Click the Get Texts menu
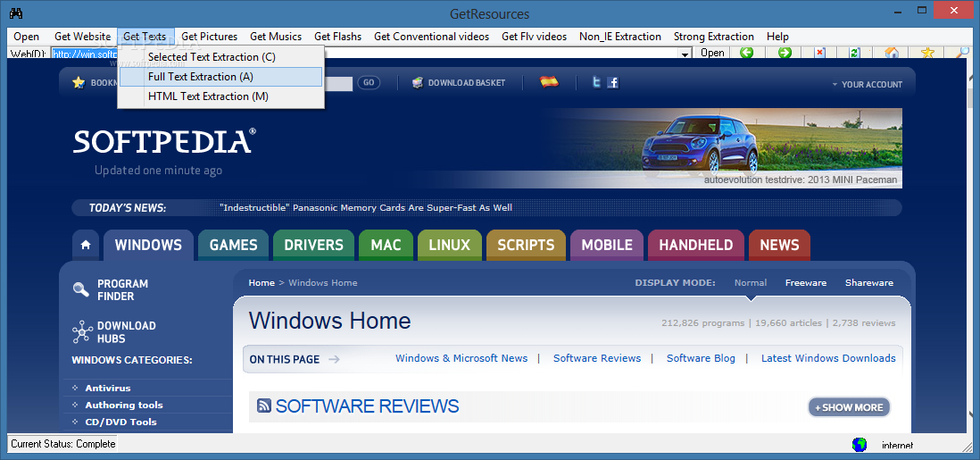 145,37
